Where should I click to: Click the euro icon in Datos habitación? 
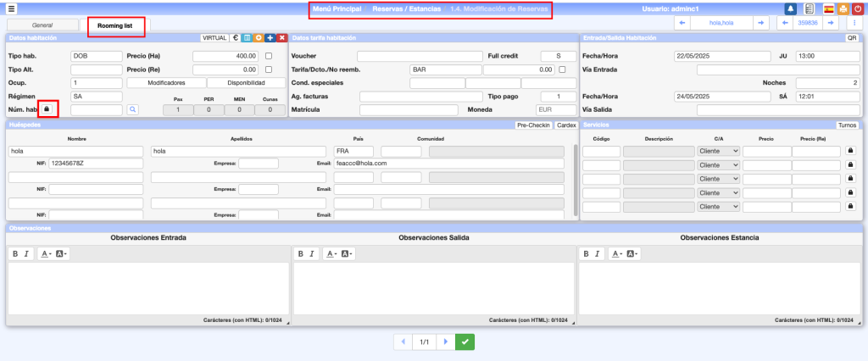(x=235, y=38)
